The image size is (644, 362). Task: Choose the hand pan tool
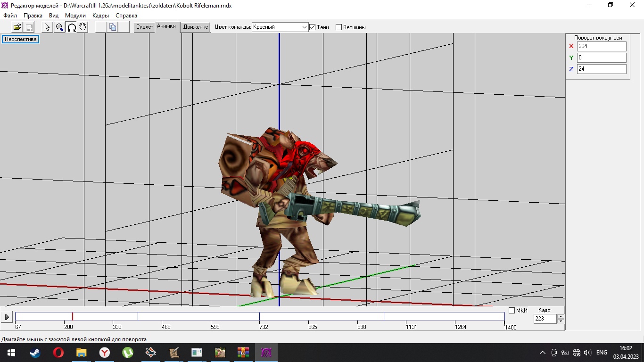[x=83, y=27]
